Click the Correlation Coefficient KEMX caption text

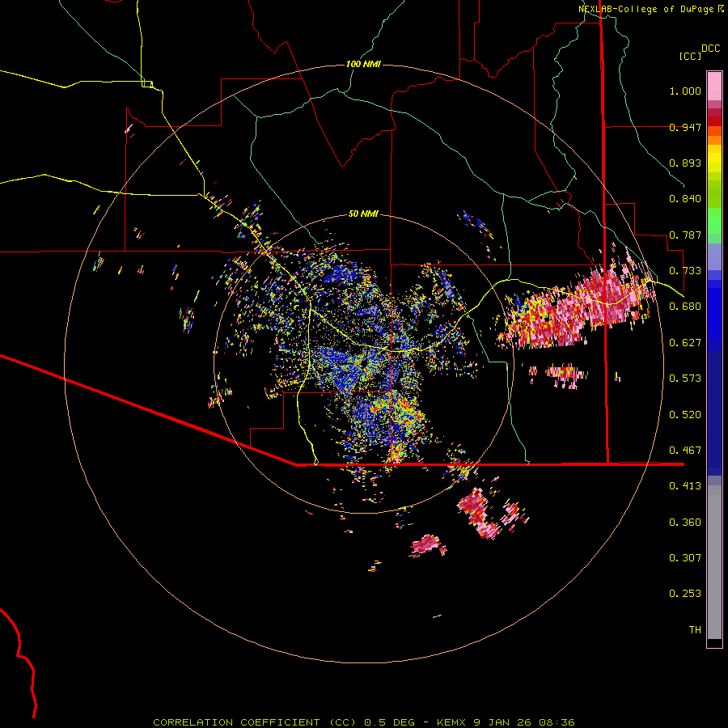(364, 722)
